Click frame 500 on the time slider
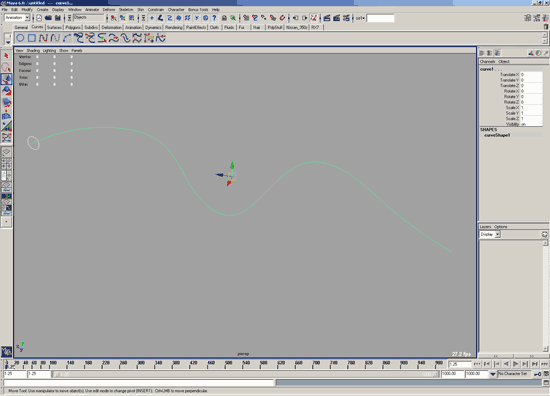Image resolution: width=550 pixels, height=396 pixels. point(228,364)
